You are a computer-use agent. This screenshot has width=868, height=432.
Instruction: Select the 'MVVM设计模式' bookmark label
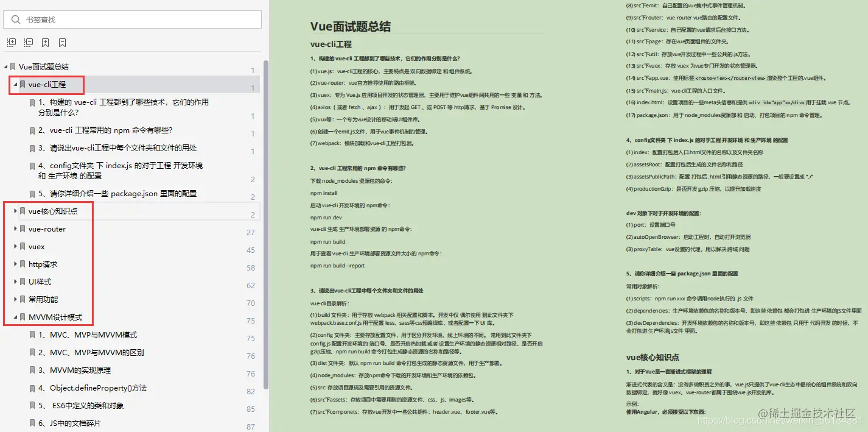tap(55, 317)
